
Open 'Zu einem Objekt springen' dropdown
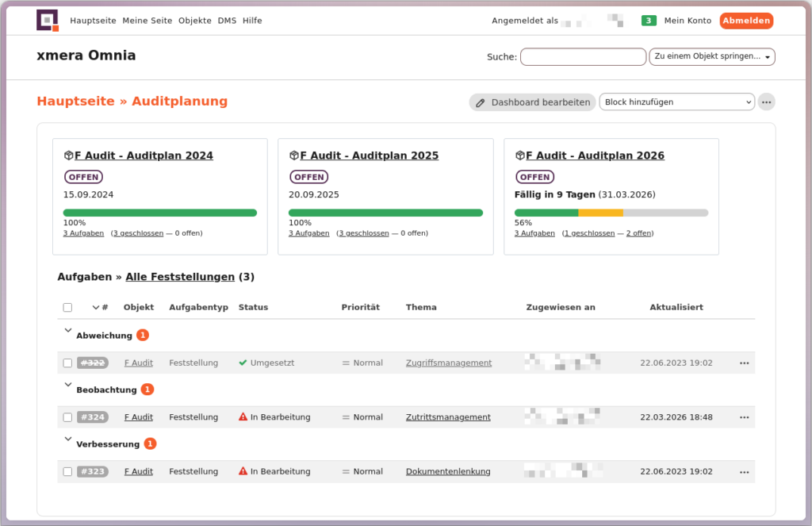pyautogui.click(x=711, y=57)
